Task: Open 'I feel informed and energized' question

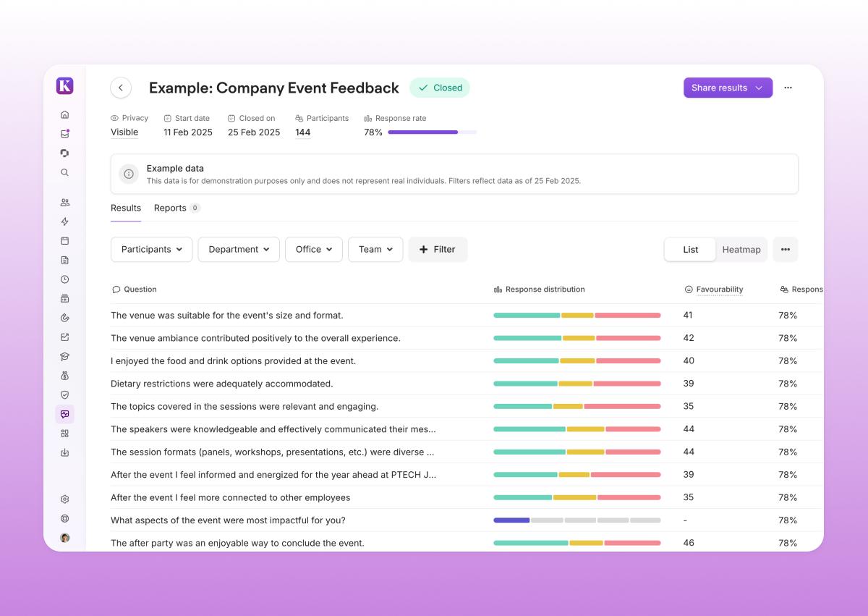Action: click(x=273, y=475)
